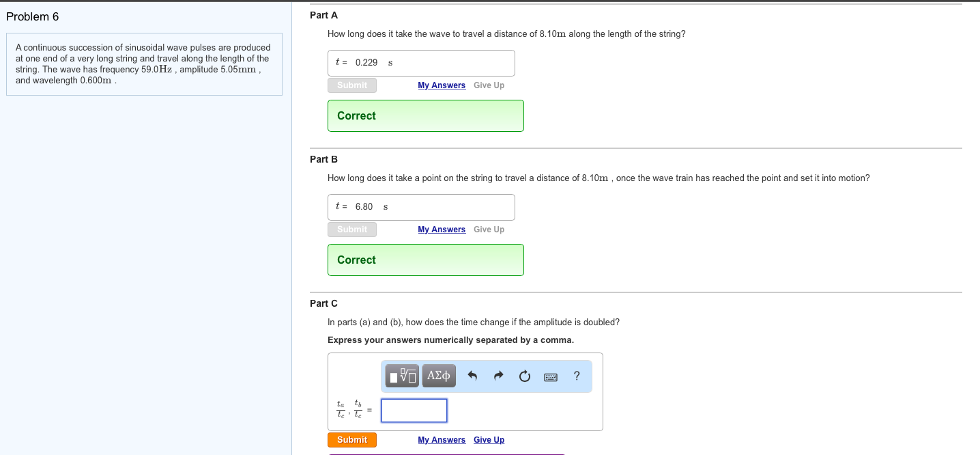Show keyboard shortcuts for equation editor
The image size is (980, 455).
(551, 376)
